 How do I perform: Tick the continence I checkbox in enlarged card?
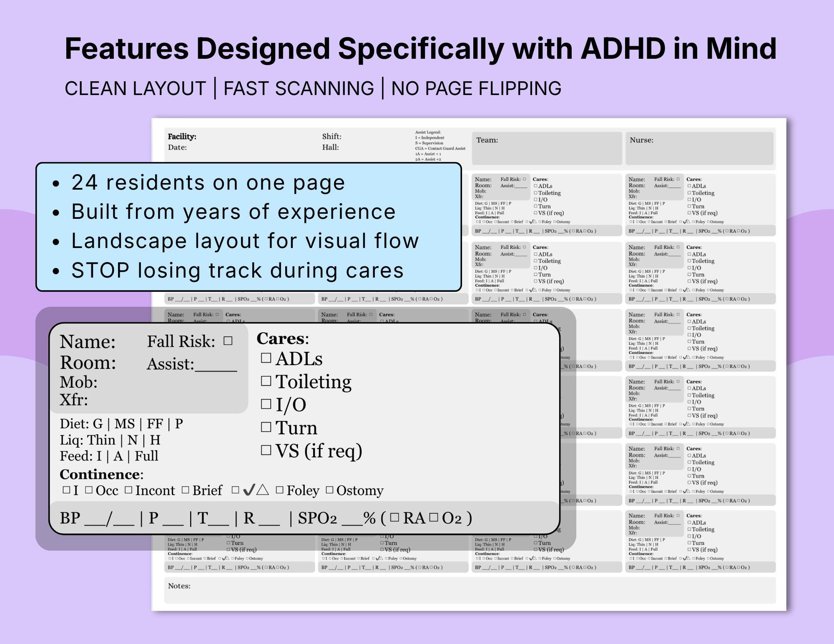(x=66, y=490)
